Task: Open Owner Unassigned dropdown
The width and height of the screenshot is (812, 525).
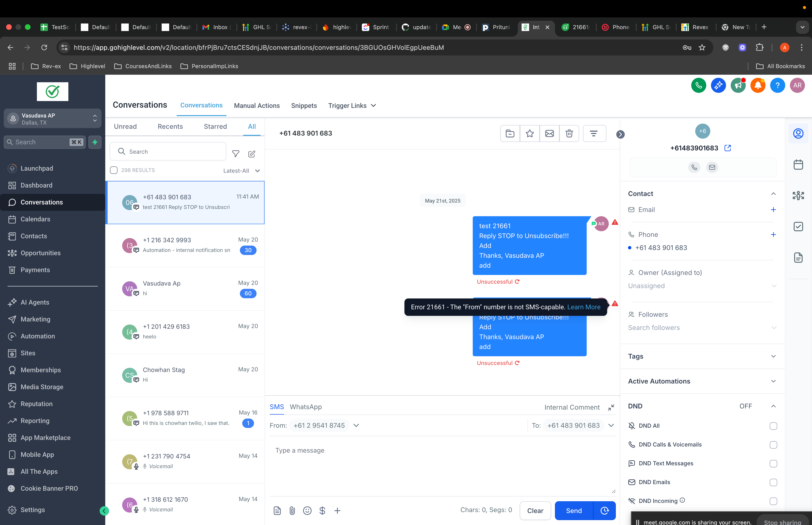Action: 702,286
